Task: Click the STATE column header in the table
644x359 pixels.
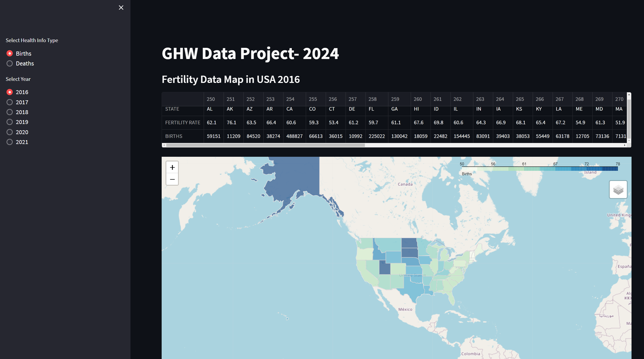Action: [x=172, y=109]
